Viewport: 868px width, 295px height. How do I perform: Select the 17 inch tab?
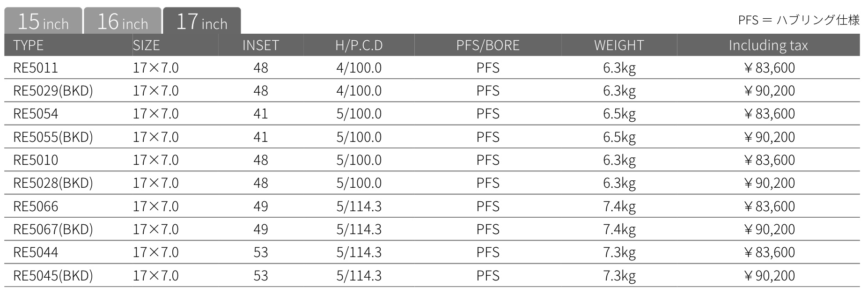tap(202, 21)
